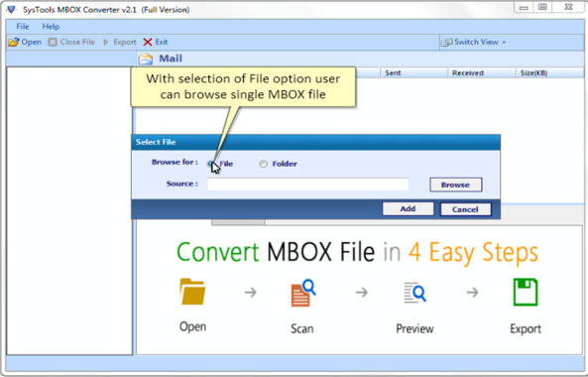Viewport: 588px width, 377px height.
Task: Open the Help menu
Action: [51, 27]
